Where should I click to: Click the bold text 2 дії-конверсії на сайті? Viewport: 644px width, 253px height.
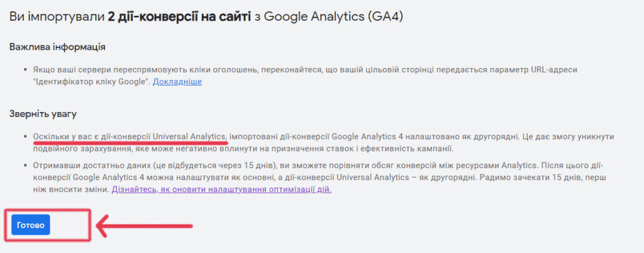179,17
